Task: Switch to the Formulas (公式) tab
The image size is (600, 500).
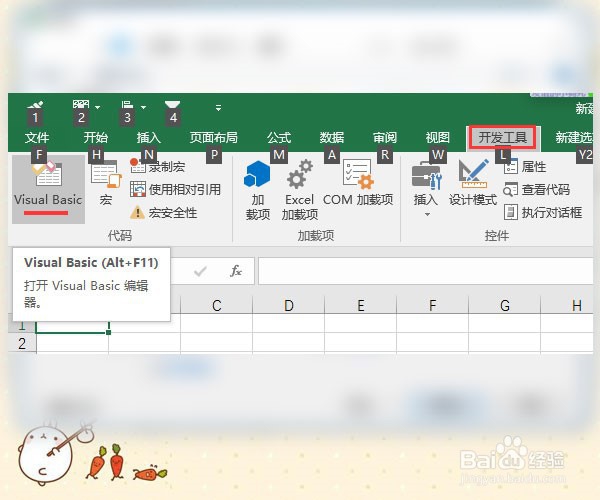Action: (x=279, y=137)
